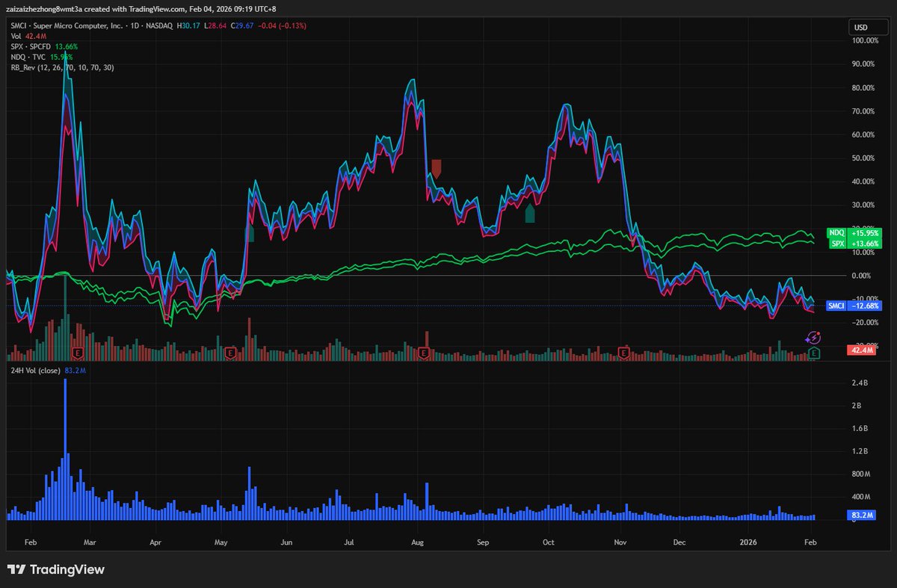The height and width of the screenshot is (588, 897).
Task: Select the red 42.4M volume badge on the price scale
Action: click(x=860, y=349)
